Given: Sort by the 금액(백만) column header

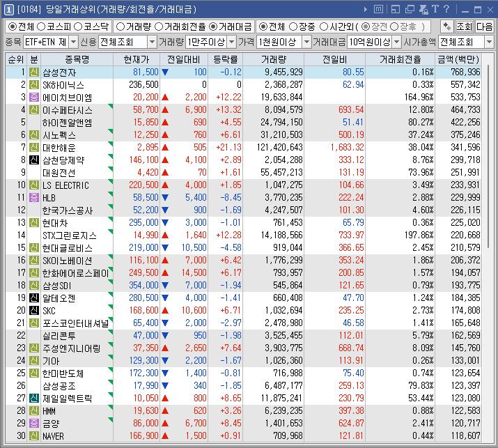Looking at the screenshot, I should (x=458, y=59).
